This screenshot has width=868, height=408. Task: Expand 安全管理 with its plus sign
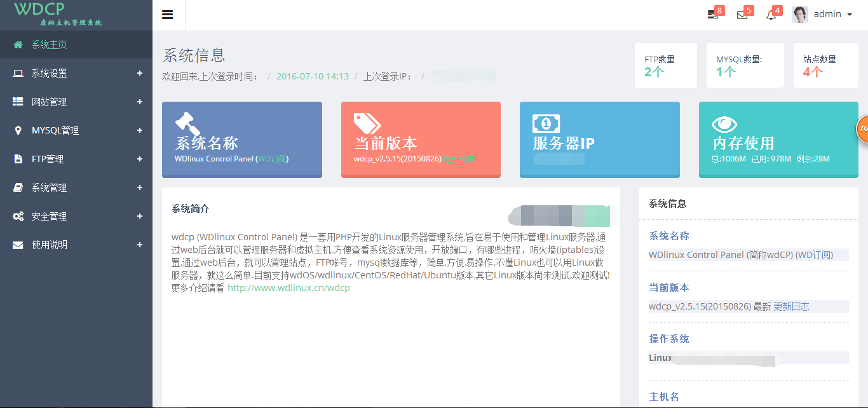coord(140,216)
